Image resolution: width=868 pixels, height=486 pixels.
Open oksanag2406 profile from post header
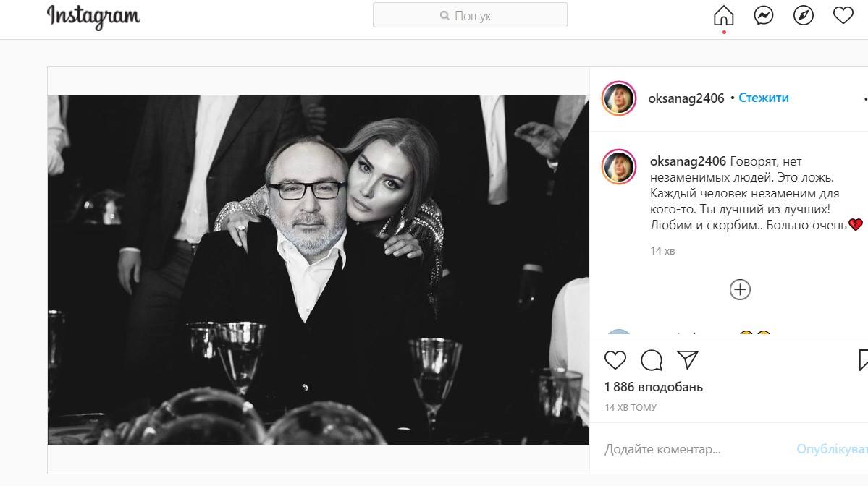(687, 98)
